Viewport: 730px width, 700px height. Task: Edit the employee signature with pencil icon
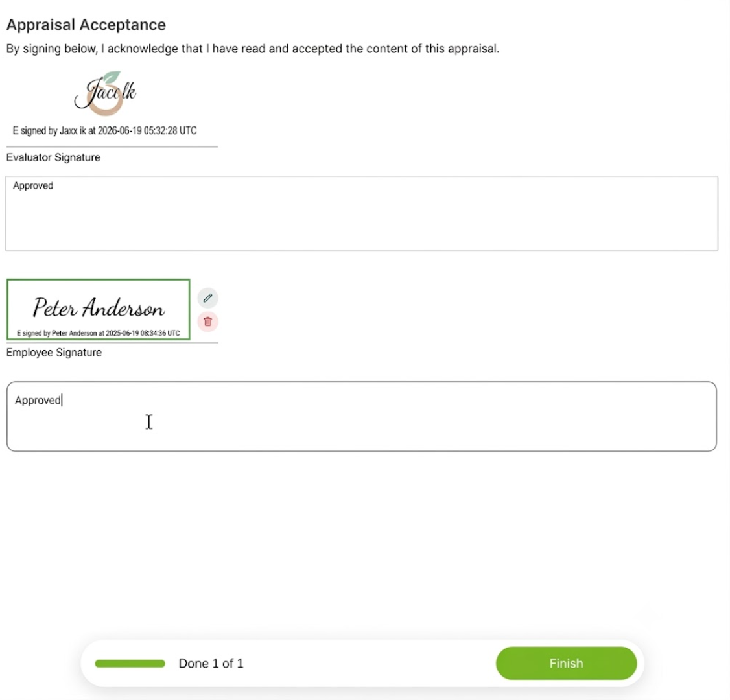click(207, 298)
